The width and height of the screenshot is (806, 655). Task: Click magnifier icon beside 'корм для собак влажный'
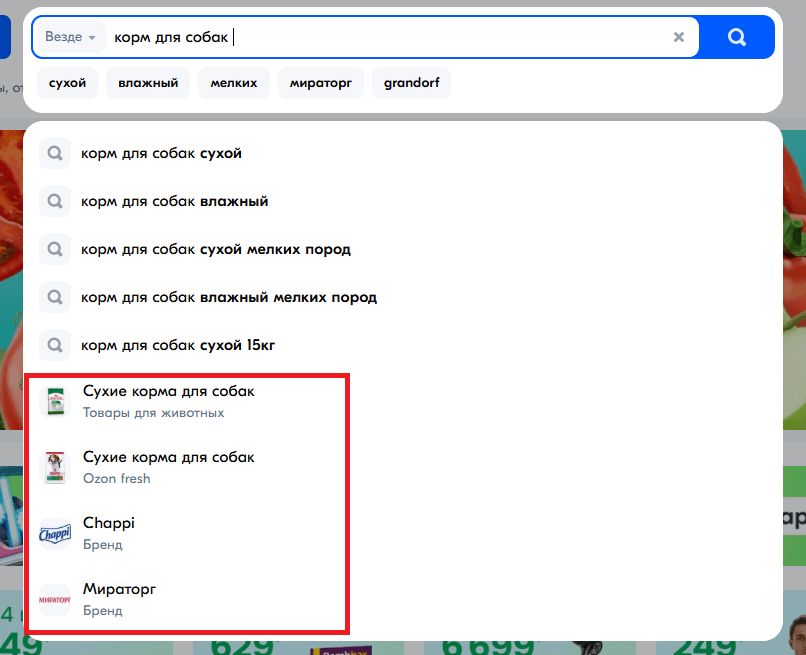point(55,201)
